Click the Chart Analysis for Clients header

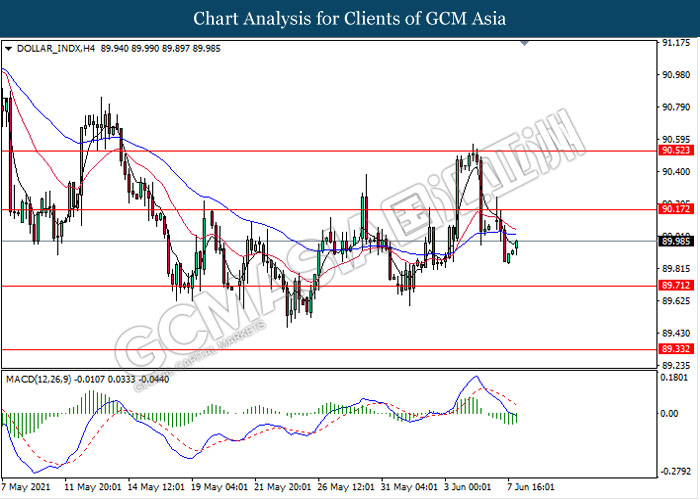(350, 19)
